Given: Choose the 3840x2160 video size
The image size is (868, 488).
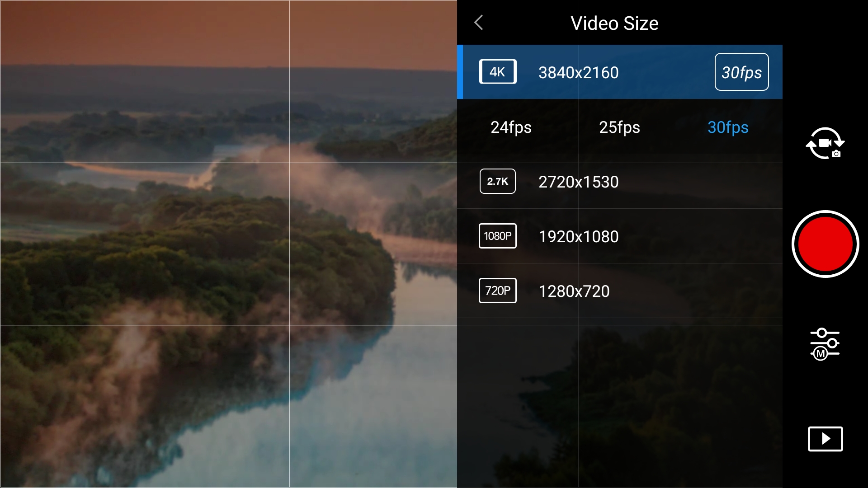Looking at the screenshot, I should (578, 73).
